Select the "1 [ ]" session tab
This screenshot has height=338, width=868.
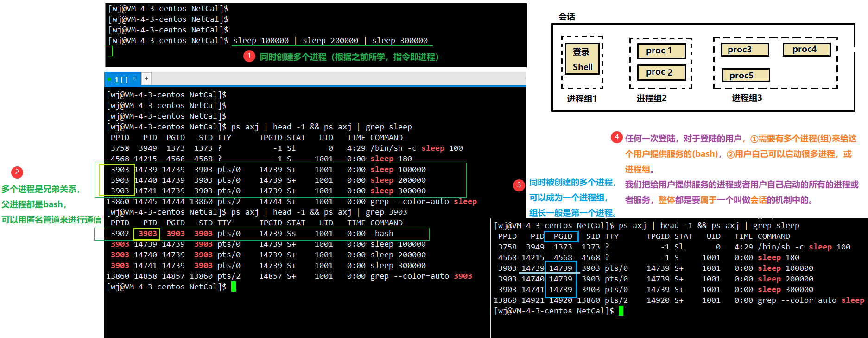121,79
